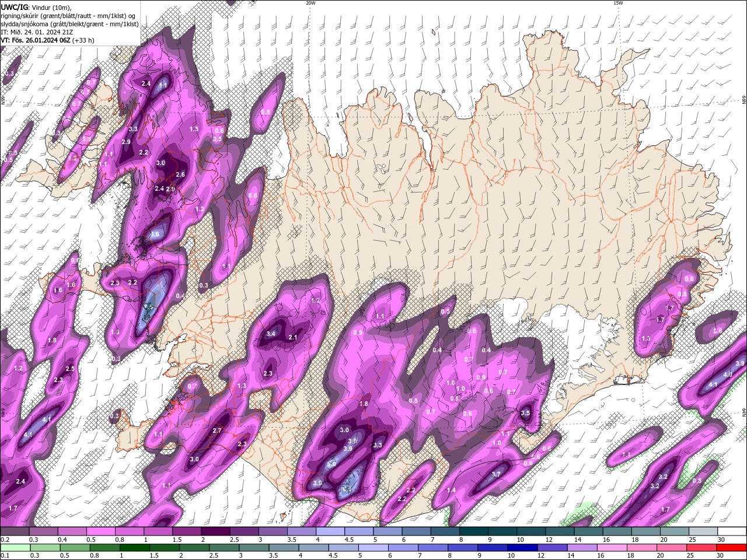Click the '3.7' precipitation value on the map
747x560 pixels.
496,475
